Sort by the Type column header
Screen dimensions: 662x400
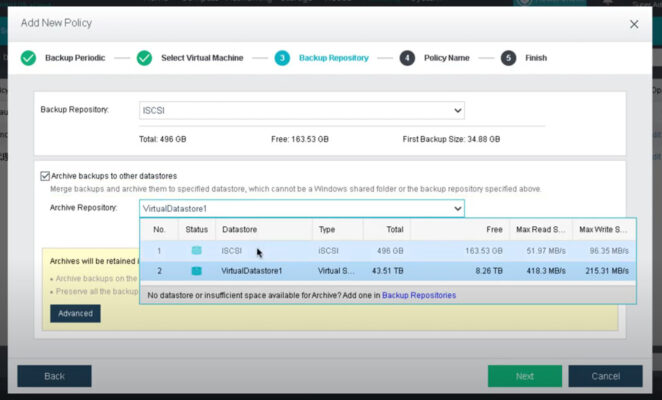tap(337, 229)
